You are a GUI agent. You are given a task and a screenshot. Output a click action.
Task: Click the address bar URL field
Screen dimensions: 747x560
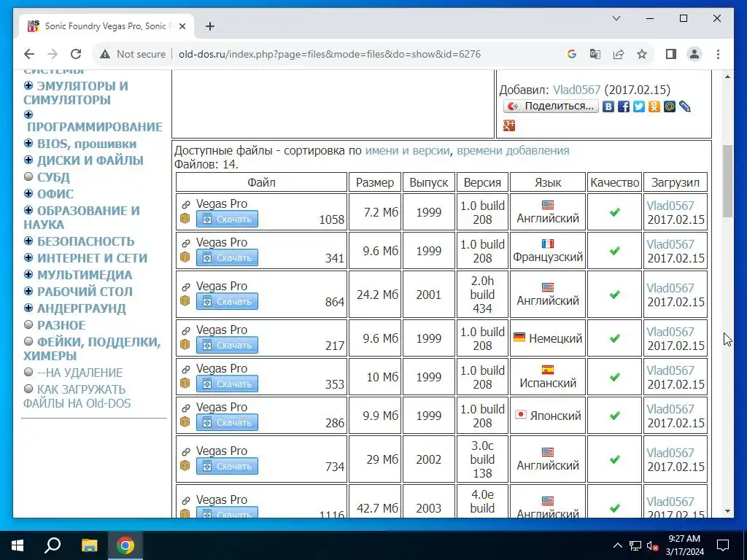(x=330, y=54)
